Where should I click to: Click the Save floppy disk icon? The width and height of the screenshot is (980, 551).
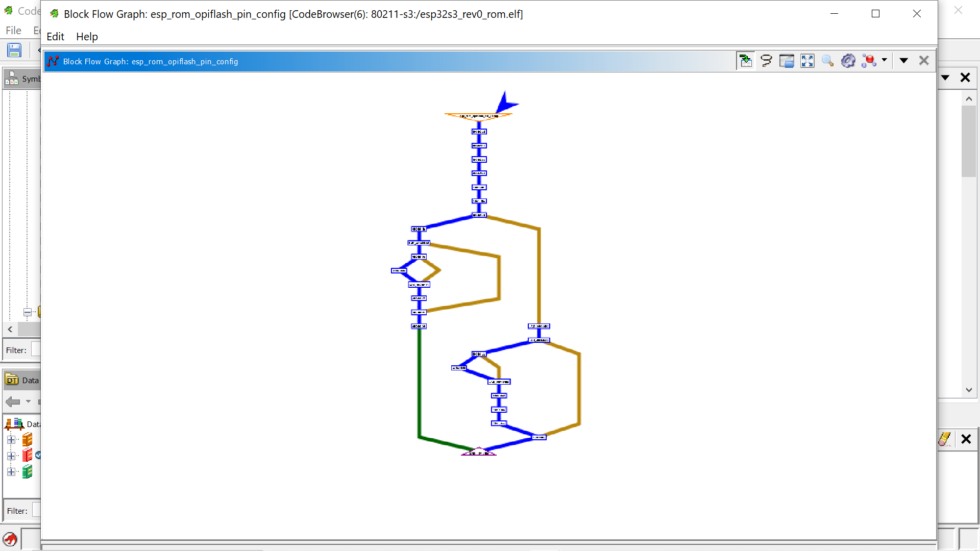click(14, 50)
